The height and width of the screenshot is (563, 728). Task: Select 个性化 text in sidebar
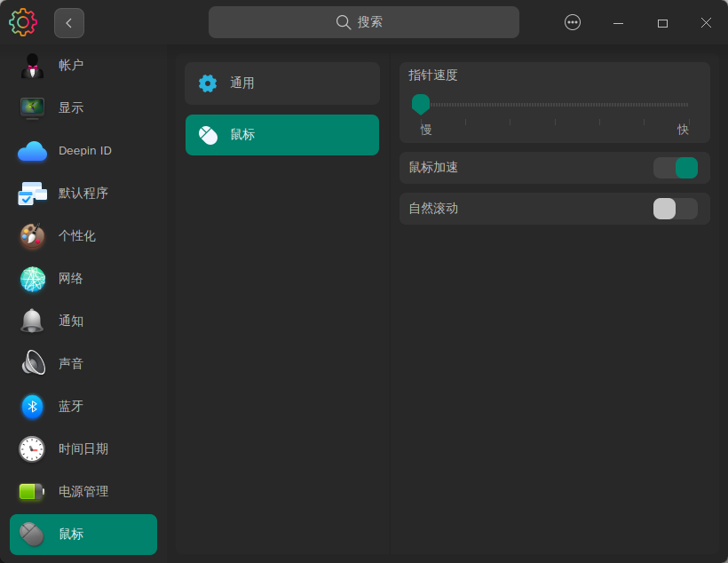pos(77,236)
